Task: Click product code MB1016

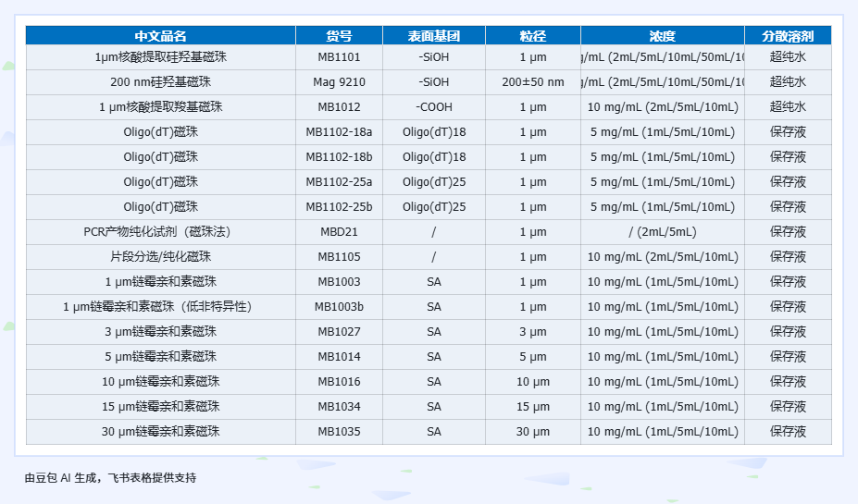Action: (x=339, y=382)
